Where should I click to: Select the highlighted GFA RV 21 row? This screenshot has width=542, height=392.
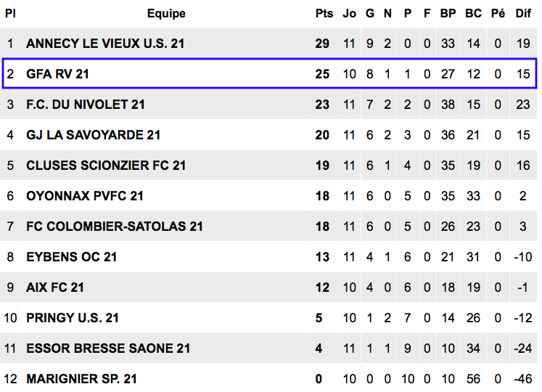click(270, 74)
